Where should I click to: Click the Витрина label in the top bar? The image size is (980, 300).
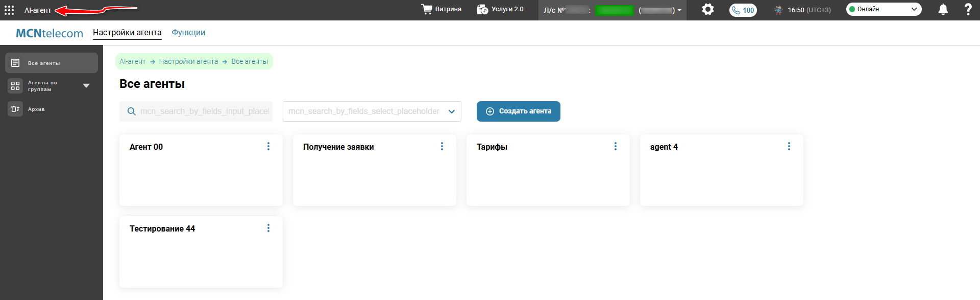448,9
